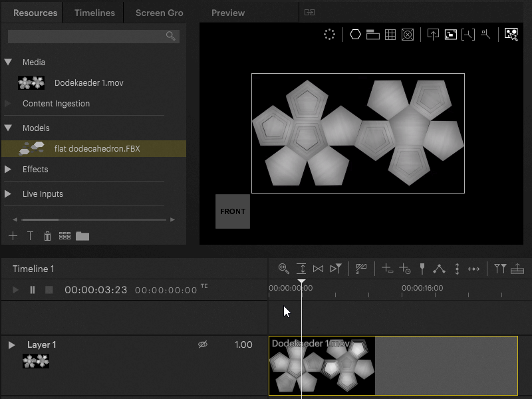Open the Timelines tab
The width and height of the screenshot is (532, 399).
(x=94, y=13)
